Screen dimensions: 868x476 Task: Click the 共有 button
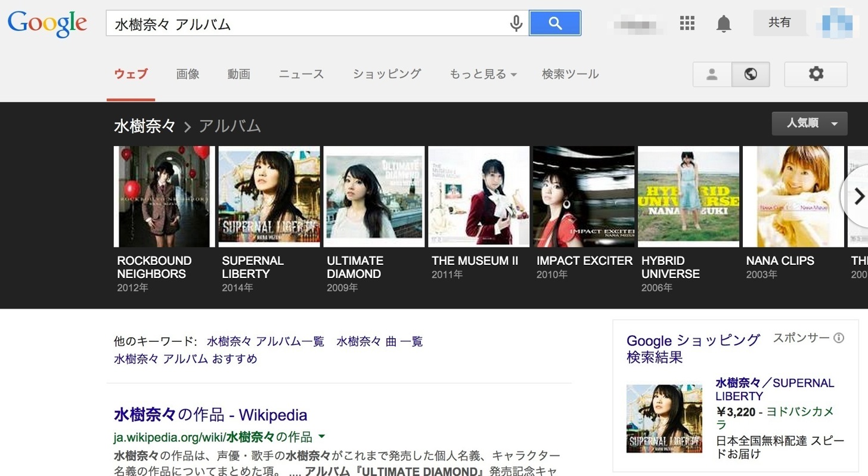779,23
